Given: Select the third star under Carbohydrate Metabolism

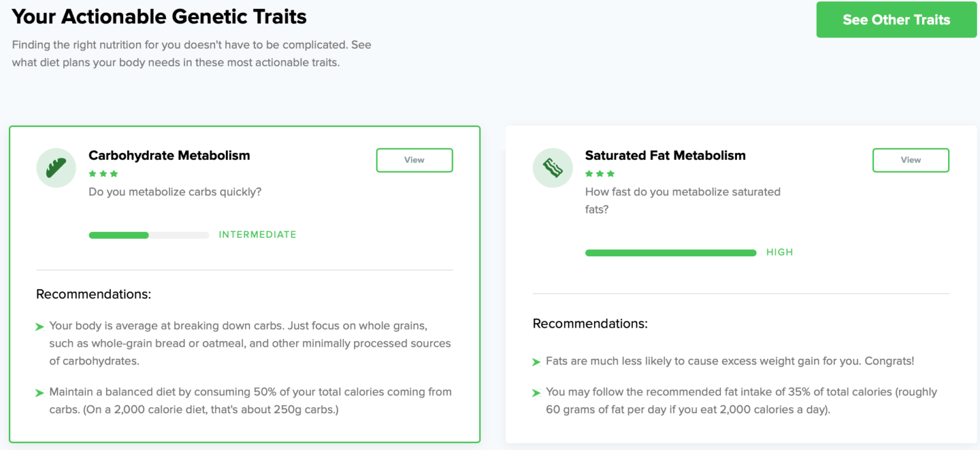Looking at the screenshot, I should tap(114, 173).
